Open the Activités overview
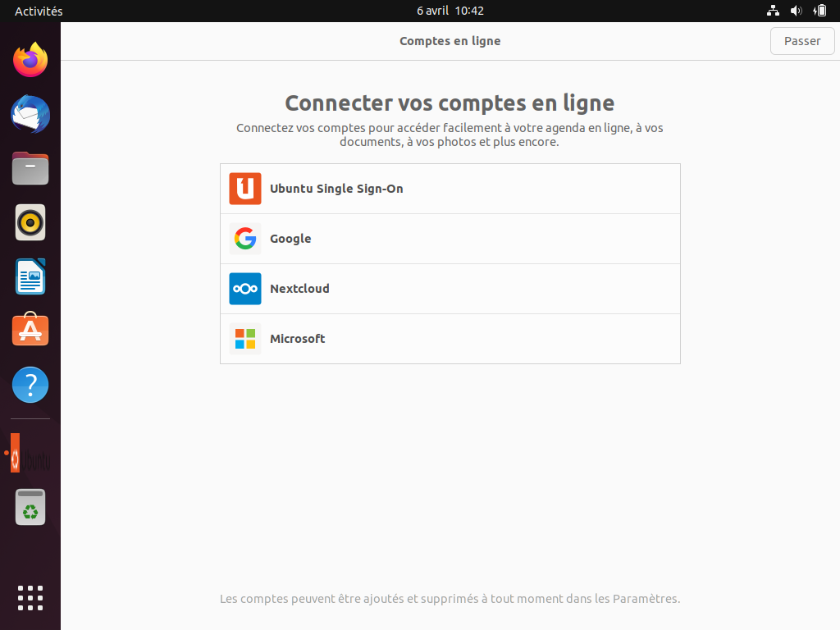This screenshot has height=630, width=840. pos(39,11)
